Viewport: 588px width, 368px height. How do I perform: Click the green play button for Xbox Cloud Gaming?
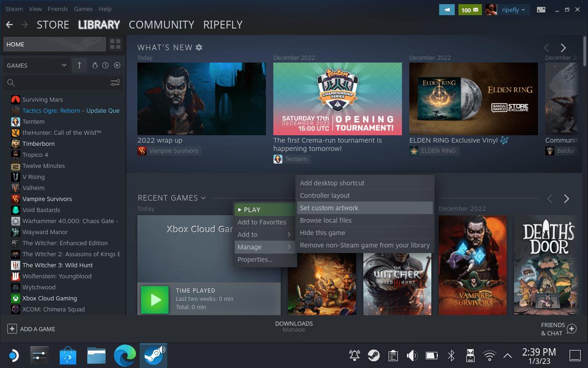tap(155, 300)
